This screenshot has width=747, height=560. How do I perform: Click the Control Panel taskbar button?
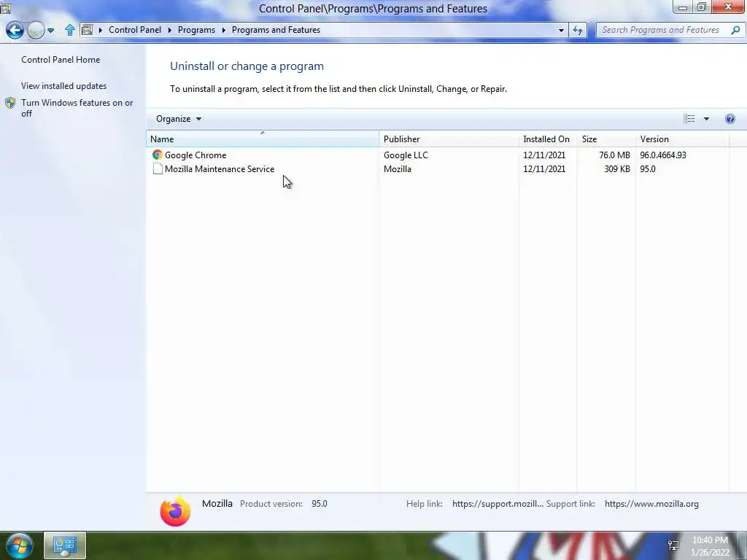[x=65, y=545]
